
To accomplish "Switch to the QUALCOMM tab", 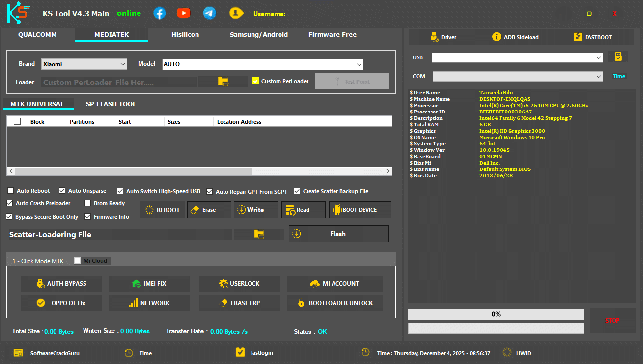I will (37, 35).
